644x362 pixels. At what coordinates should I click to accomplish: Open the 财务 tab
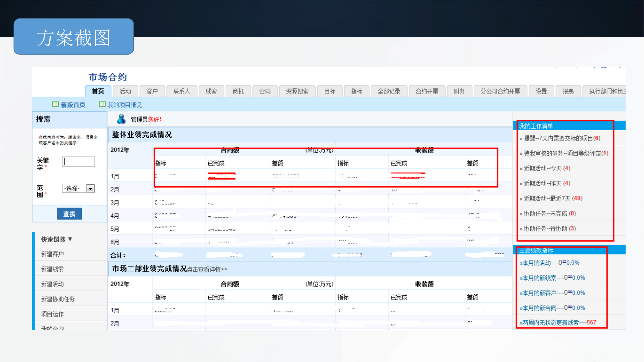pyautogui.click(x=459, y=92)
